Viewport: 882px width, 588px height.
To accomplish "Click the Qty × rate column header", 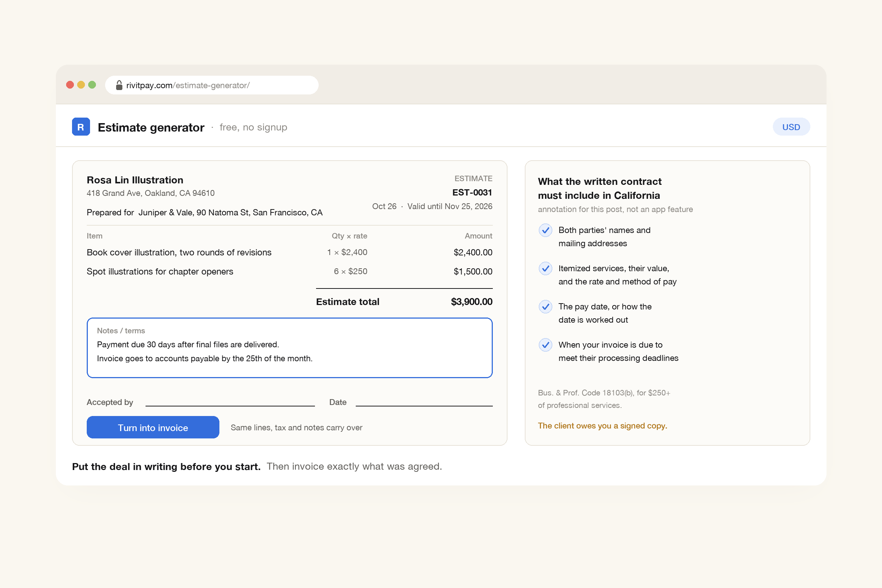I will [349, 236].
